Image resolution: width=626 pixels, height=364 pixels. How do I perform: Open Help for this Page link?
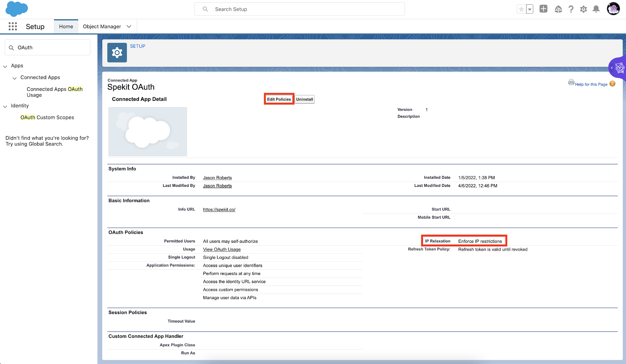591,84
